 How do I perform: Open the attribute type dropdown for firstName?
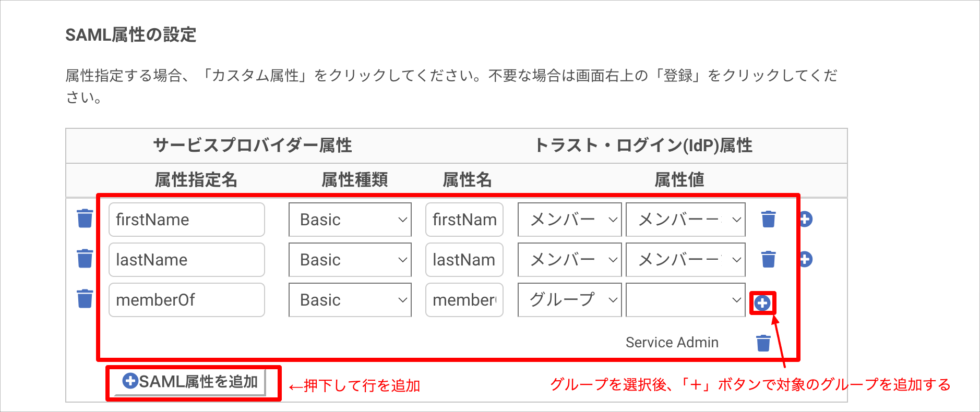(350, 220)
